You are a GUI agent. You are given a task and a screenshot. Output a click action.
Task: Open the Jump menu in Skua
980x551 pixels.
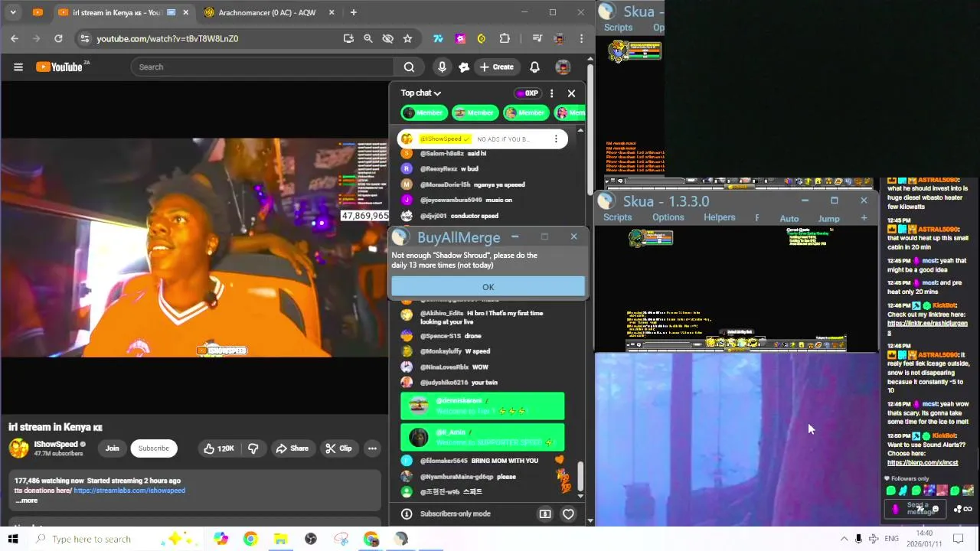click(829, 219)
